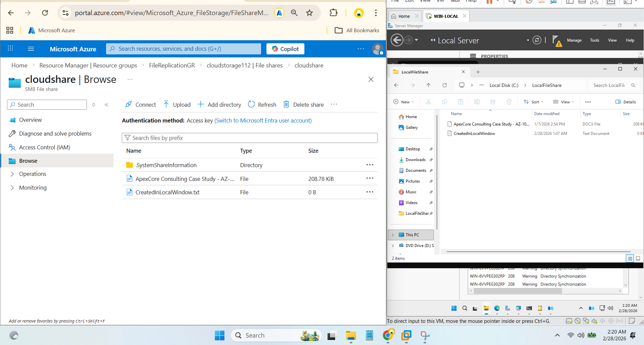644x345 pixels.
Task: Select Documents in Explorer quick access
Action: pos(415,170)
